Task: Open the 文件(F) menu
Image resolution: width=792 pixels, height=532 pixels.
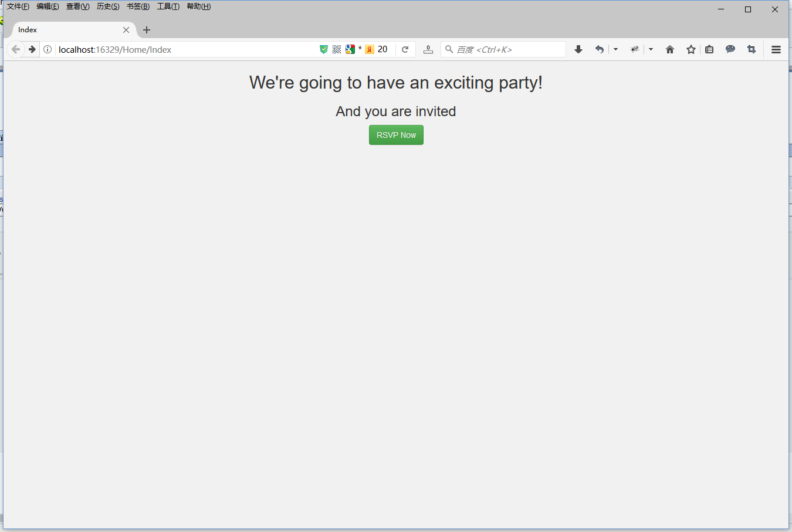Action: click(18, 6)
